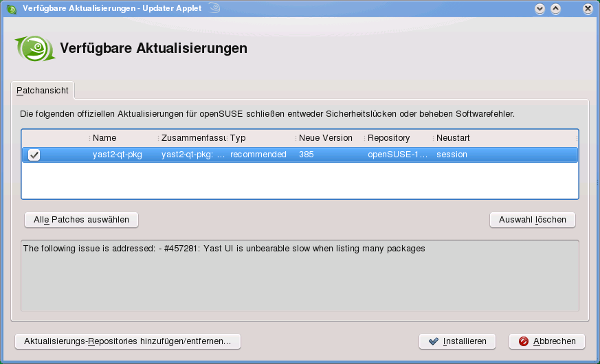Click the ghost chameleon icon beside window title

pos(214,8)
